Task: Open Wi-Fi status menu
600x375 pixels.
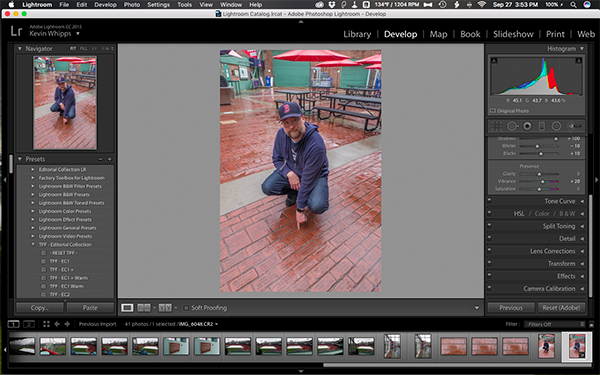Action: [x=481, y=5]
